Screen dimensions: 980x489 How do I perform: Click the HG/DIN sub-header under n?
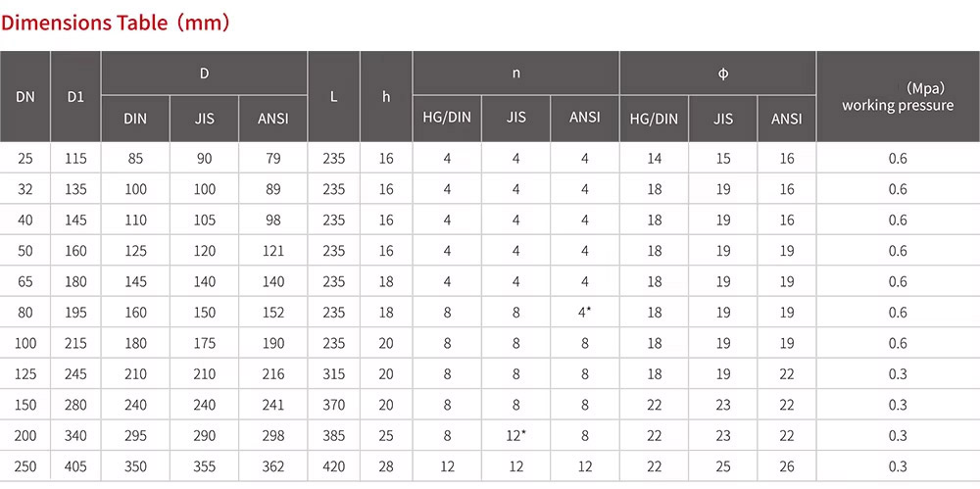(x=447, y=118)
